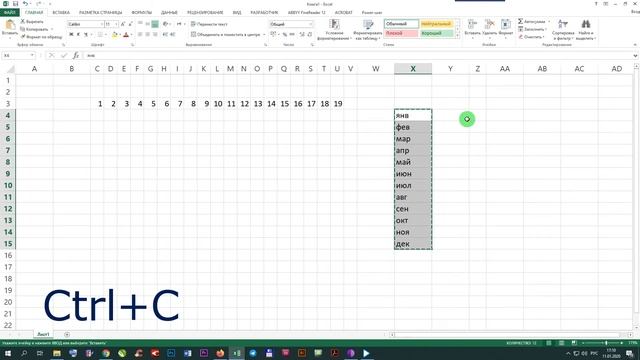
Task: Toggle bold formatting
Action: [x=71, y=35]
